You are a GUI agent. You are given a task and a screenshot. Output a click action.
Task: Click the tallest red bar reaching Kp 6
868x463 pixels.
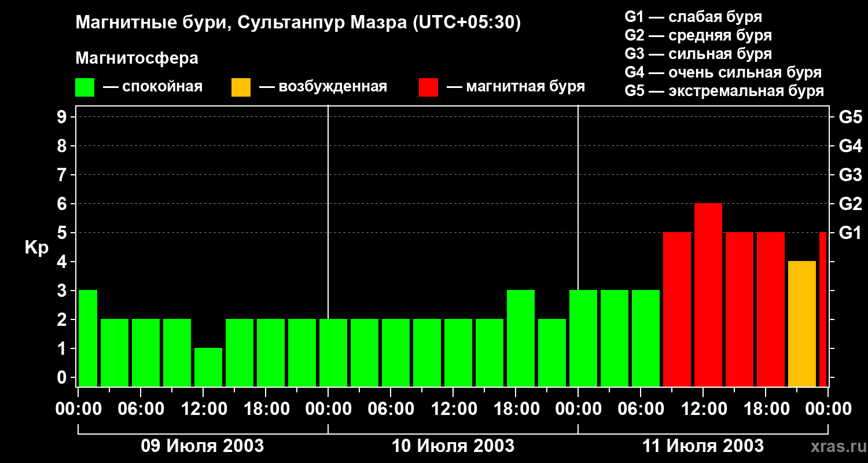[708, 295]
